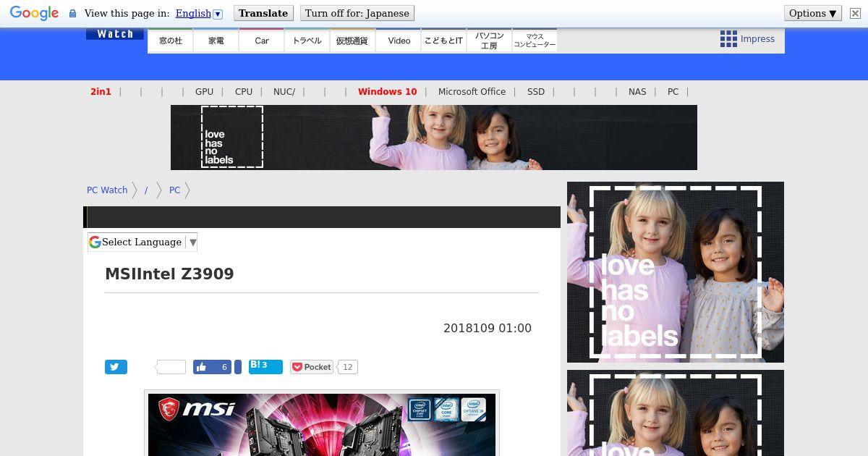Click the PC breadcrumb link
Screen dimensions: 868x456
coord(174,190)
